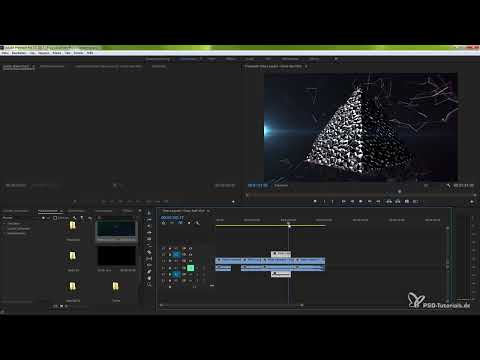Click Add Marker in program monitor
This screenshot has width=480, height=360.
(x=315, y=202)
